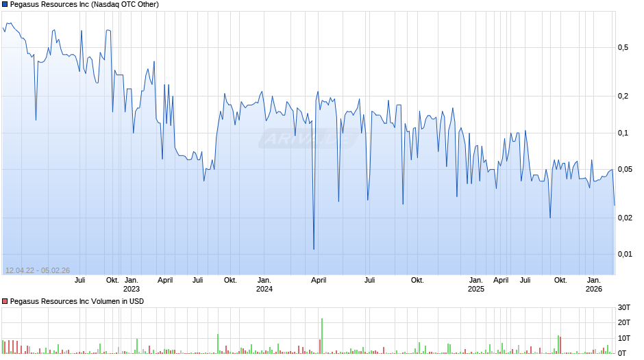This screenshot has width=644, height=360.
Task: Click the Jan. 2023 time axis label
Action: [132, 285]
